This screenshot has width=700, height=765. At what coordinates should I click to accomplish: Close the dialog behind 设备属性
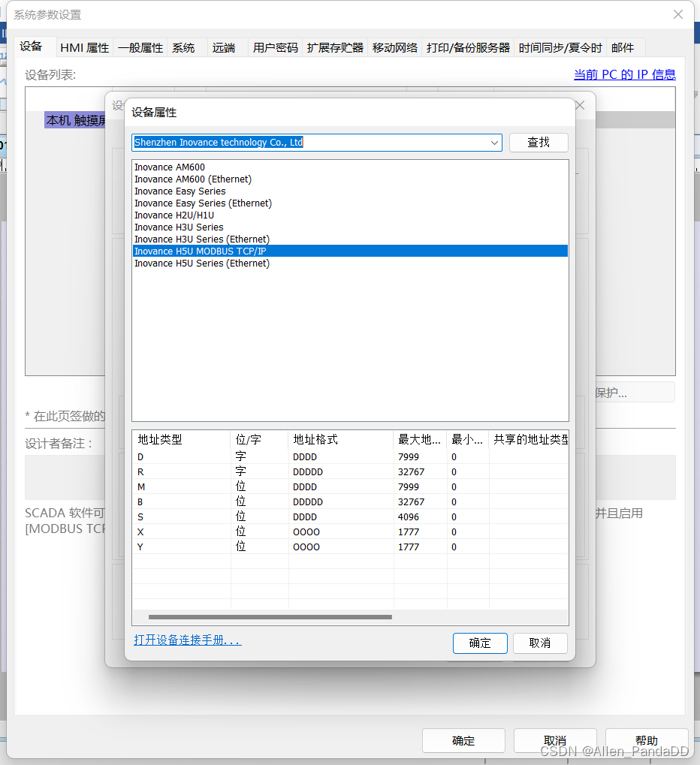tap(580, 105)
